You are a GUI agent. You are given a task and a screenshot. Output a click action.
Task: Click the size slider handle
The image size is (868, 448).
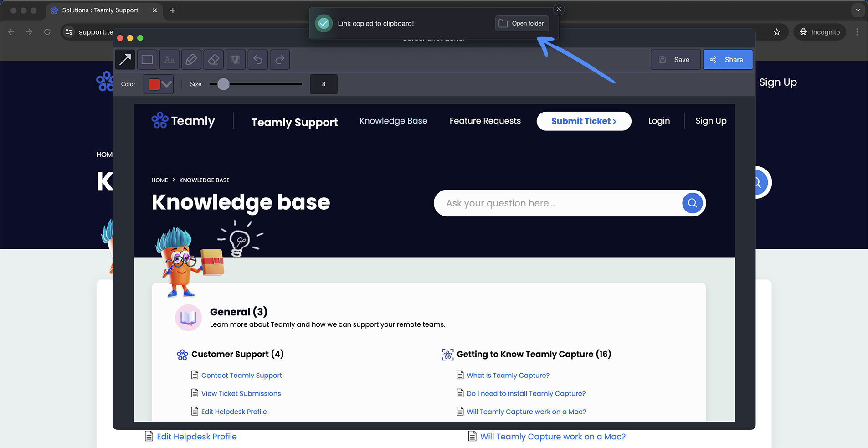point(223,84)
